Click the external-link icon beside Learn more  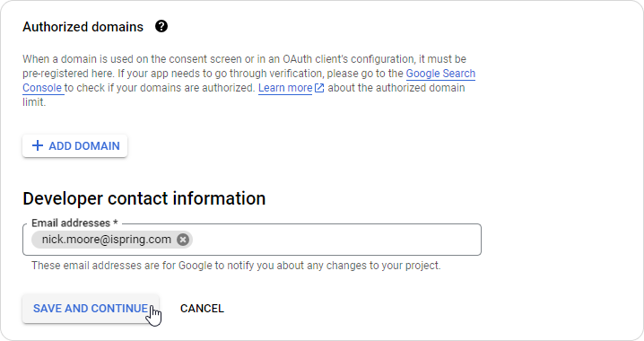[x=319, y=88]
